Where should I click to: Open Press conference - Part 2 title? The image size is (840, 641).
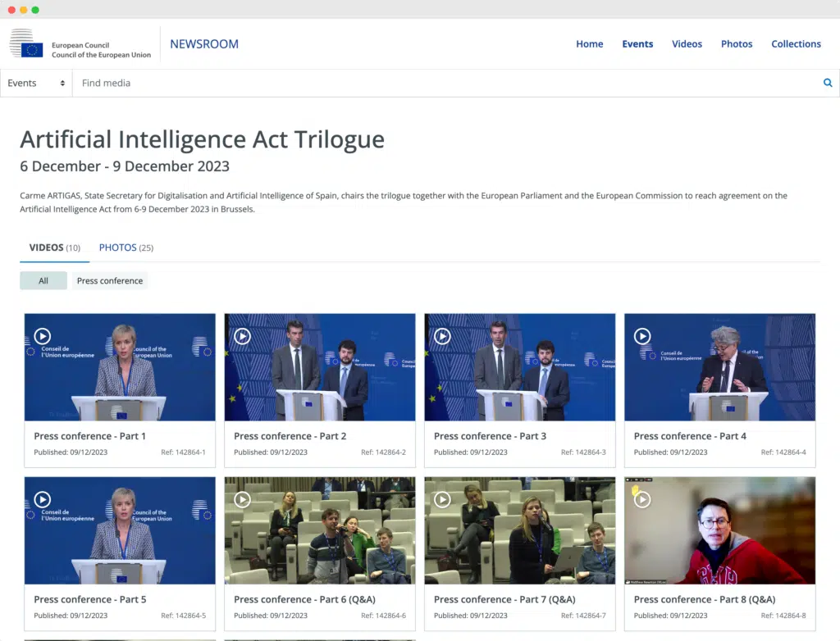(290, 436)
